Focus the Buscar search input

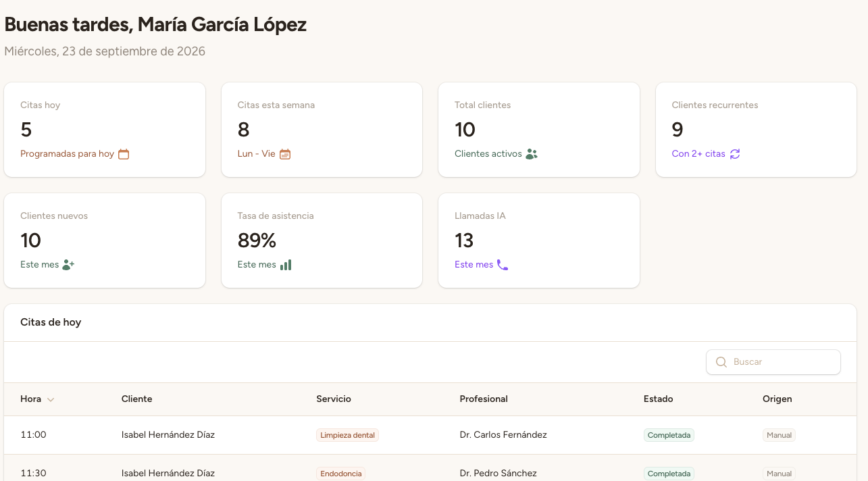pos(773,362)
